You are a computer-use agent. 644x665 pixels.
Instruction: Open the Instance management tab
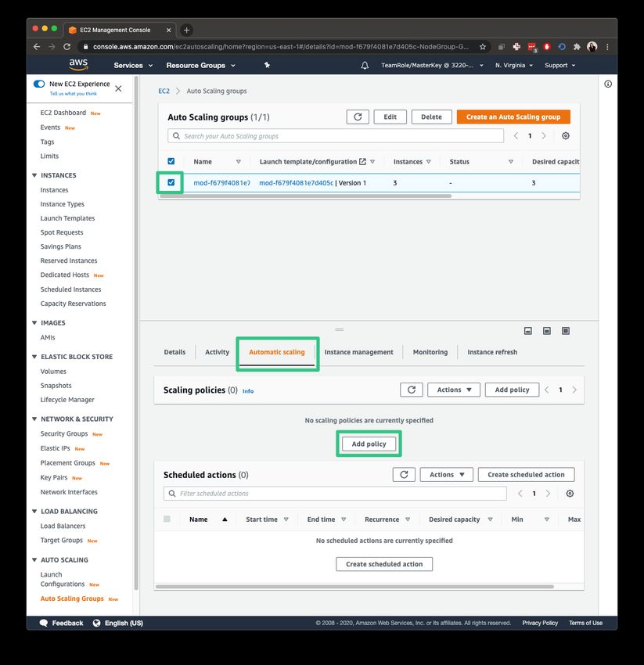359,352
